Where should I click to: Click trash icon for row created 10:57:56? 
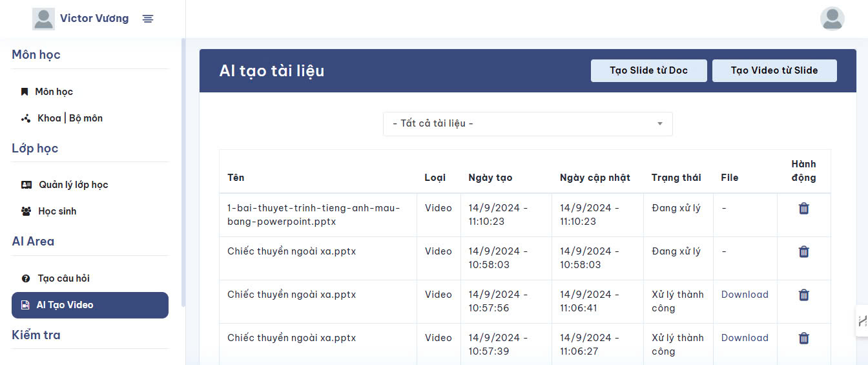pos(804,295)
